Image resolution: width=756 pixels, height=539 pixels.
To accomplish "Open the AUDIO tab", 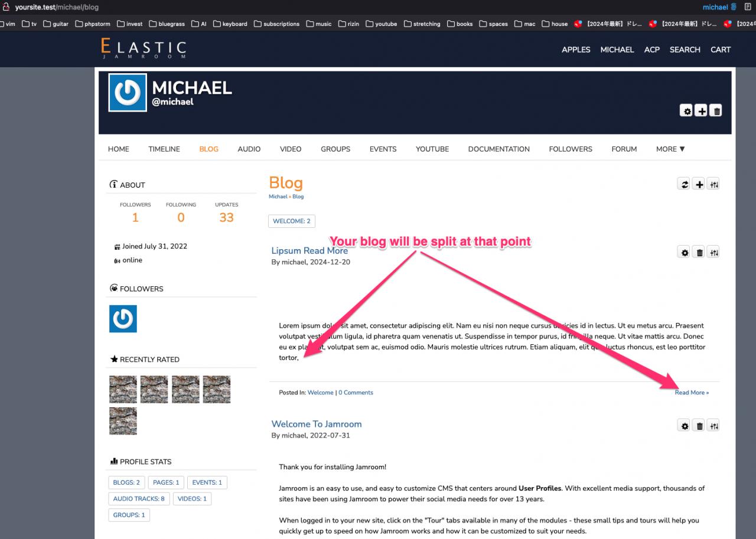I will (x=249, y=149).
